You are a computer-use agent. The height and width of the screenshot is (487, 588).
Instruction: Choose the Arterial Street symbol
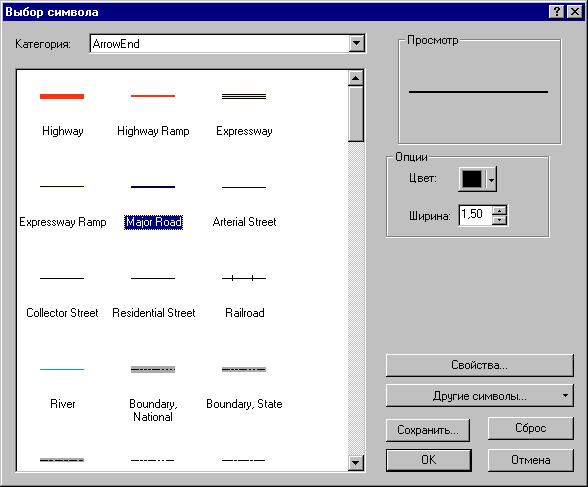point(244,204)
